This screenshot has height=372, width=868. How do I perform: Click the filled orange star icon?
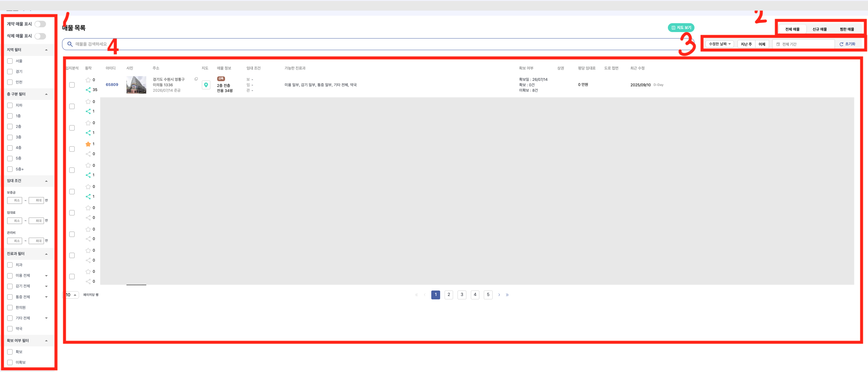88,144
